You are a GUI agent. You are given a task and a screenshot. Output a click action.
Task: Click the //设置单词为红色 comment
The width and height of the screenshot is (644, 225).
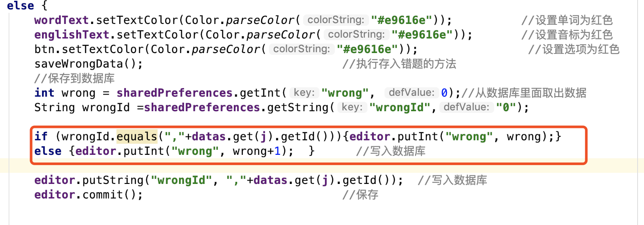click(x=567, y=20)
